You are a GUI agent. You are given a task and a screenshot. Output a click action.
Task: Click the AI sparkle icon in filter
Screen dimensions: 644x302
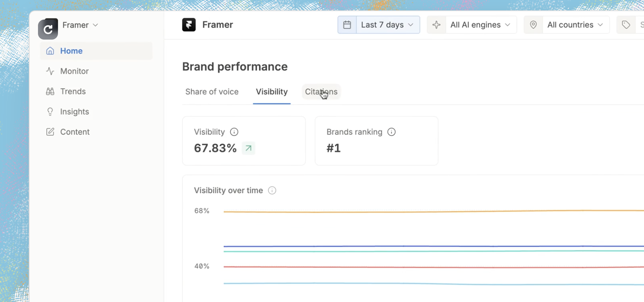436,25
